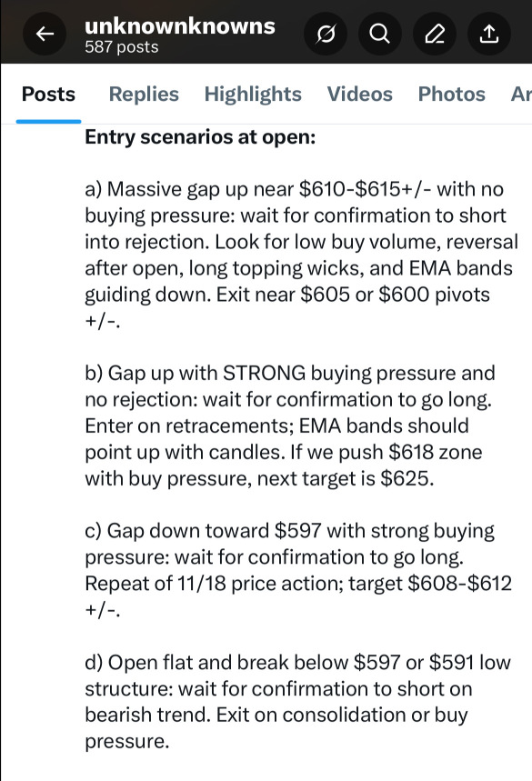This screenshot has height=781, width=532.
Task: View the Photos tab
Action: tap(451, 94)
